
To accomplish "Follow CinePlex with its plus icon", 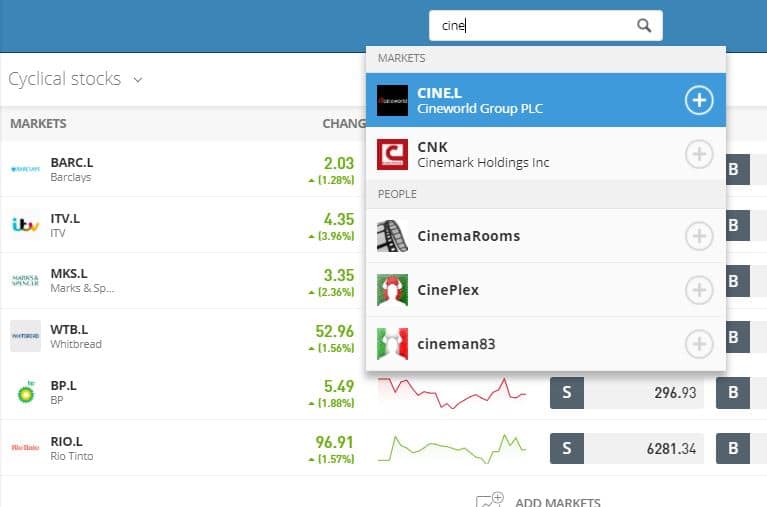I will click(x=699, y=290).
